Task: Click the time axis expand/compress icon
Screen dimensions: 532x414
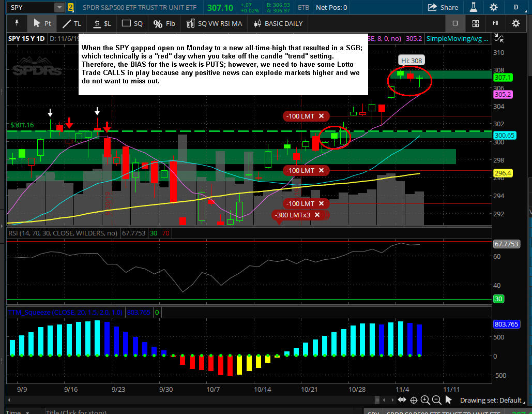Action: [x=402, y=400]
